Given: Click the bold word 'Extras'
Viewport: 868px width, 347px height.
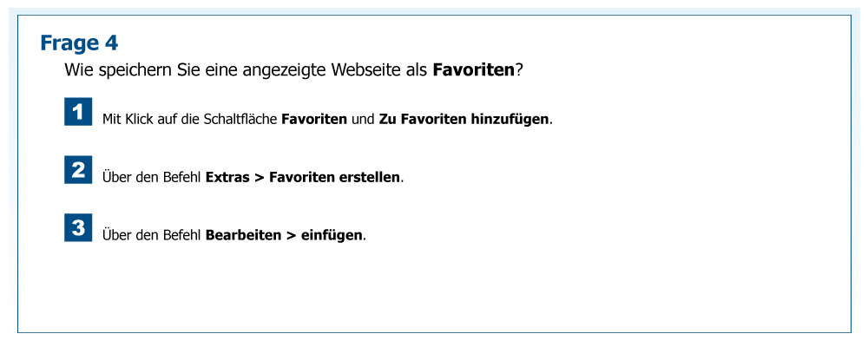Looking at the screenshot, I should coord(227,177).
